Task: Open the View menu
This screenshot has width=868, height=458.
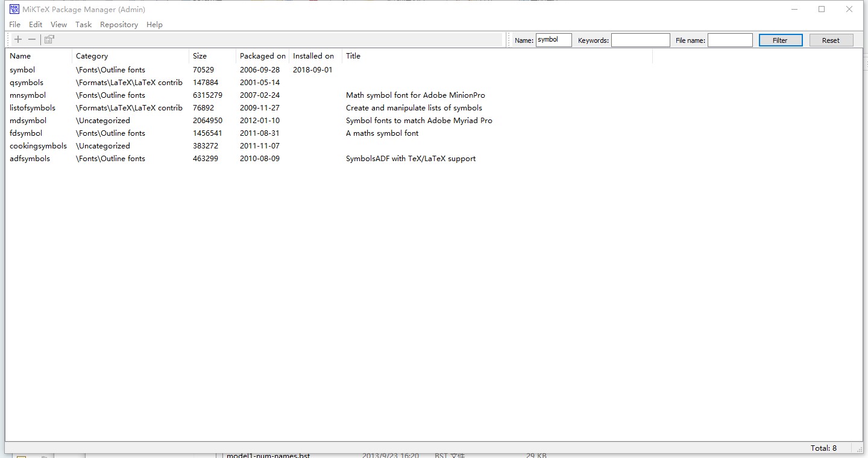Action: pyautogui.click(x=58, y=24)
